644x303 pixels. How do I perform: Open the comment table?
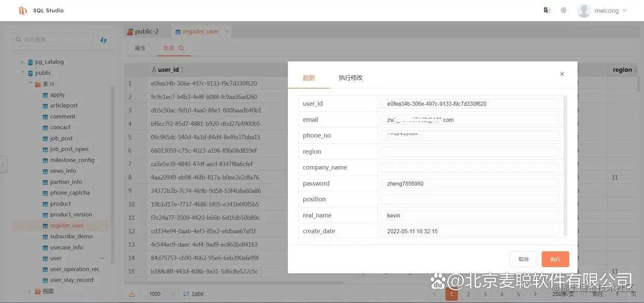(x=63, y=116)
